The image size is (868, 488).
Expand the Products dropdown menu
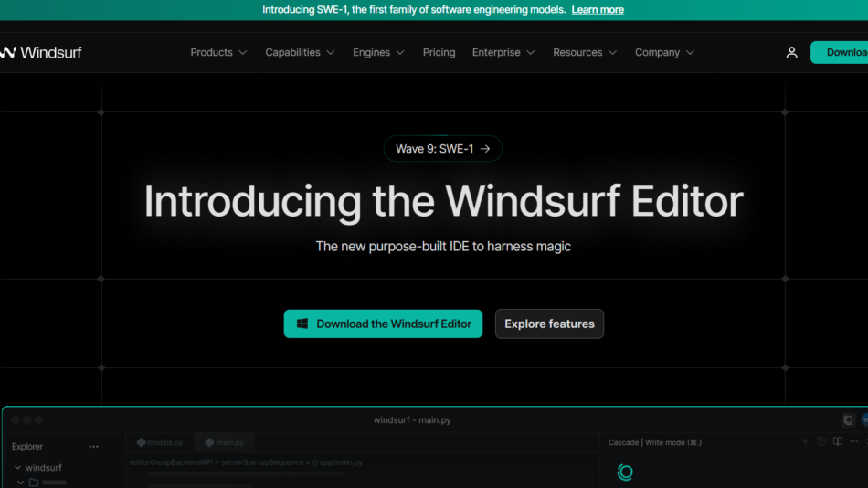coord(218,53)
